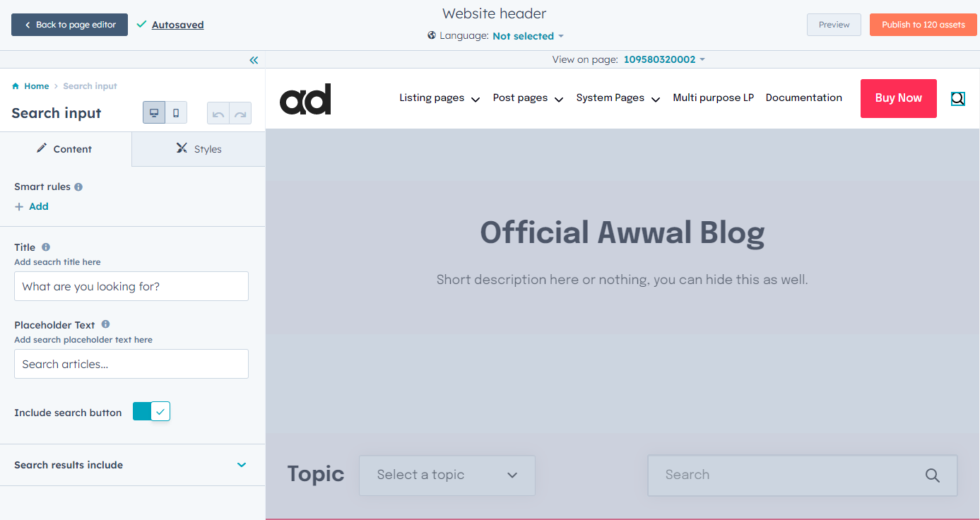Click the Buy Now button

(898, 98)
